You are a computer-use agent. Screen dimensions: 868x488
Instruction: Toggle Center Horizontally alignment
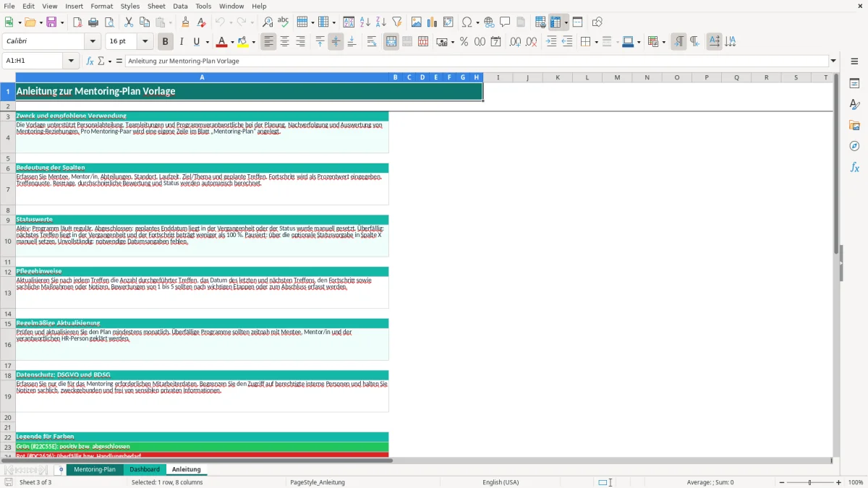tap(285, 42)
